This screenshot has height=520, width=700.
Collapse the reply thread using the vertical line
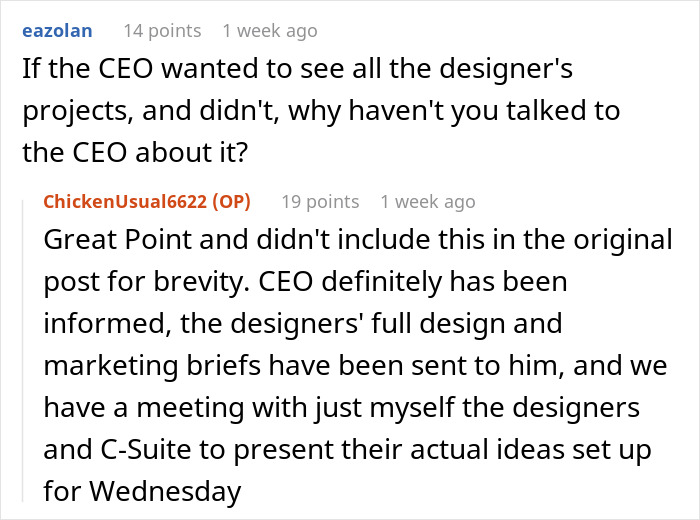tap(30, 350)
